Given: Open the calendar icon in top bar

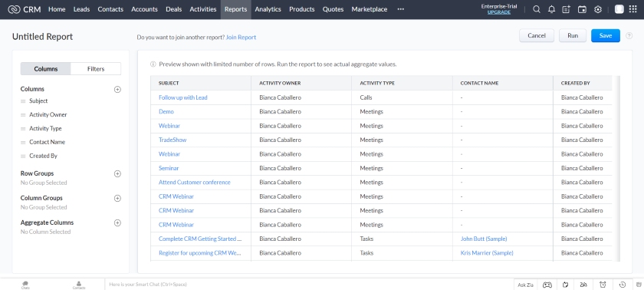Looking at the screenshot, I should (582, 9).
